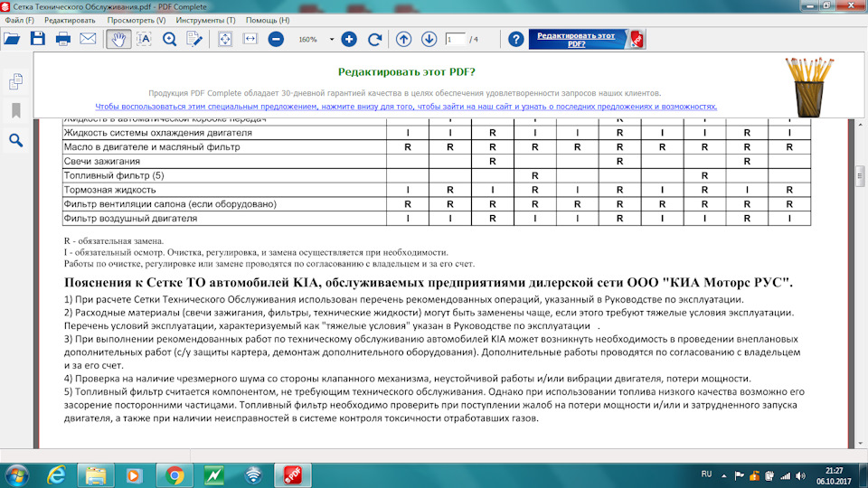Save the document with the floppy disk icon
This screenshot has height=488, width=868.
pos(37,39)
